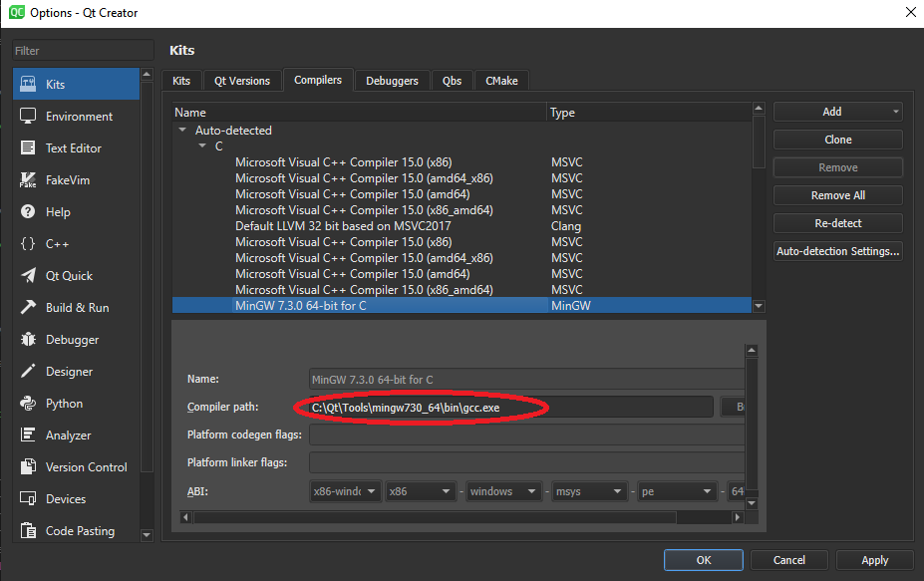Open the Add compiler dropdown button
Screen dimensions: 924x581
tap(838, 112)
